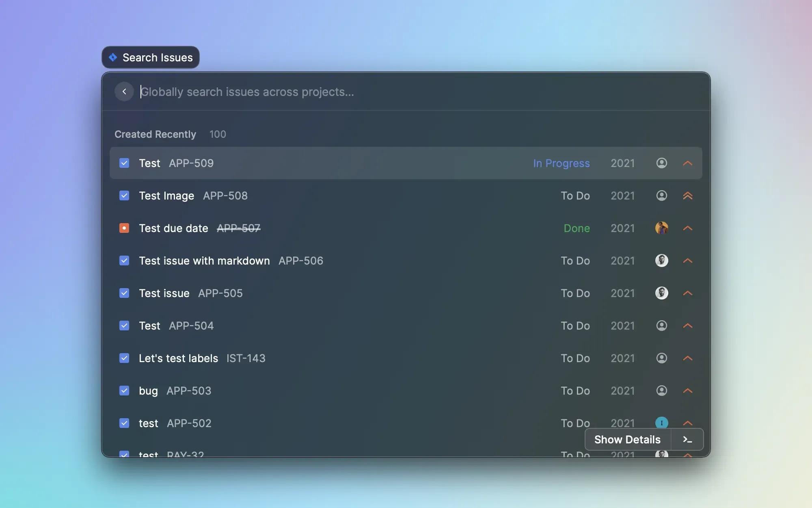Screen dimensions: 812x508
Task: Click the priority chevron on APP-505 row
Action: pyautogui.click(x=687, y=293)
